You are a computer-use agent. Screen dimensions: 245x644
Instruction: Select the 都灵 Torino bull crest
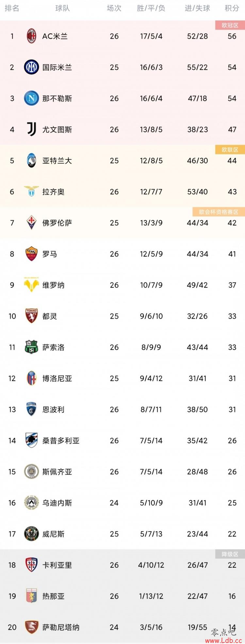tap(31, 316)
